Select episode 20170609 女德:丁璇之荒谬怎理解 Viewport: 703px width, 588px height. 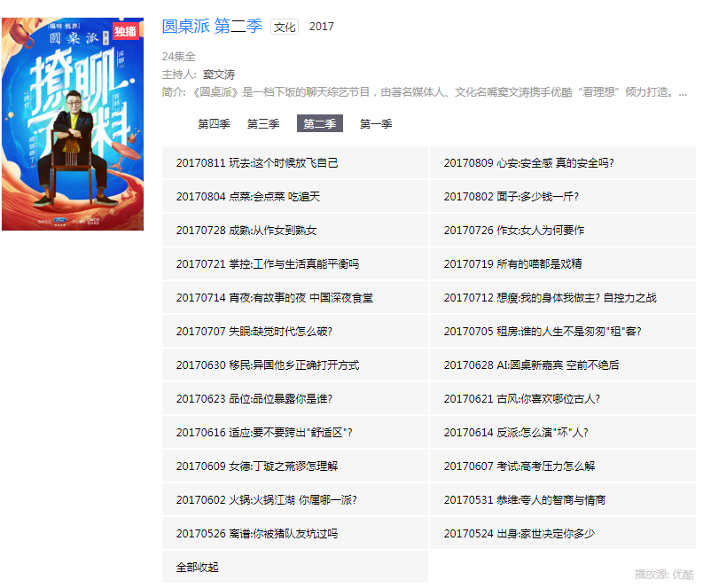295,466
